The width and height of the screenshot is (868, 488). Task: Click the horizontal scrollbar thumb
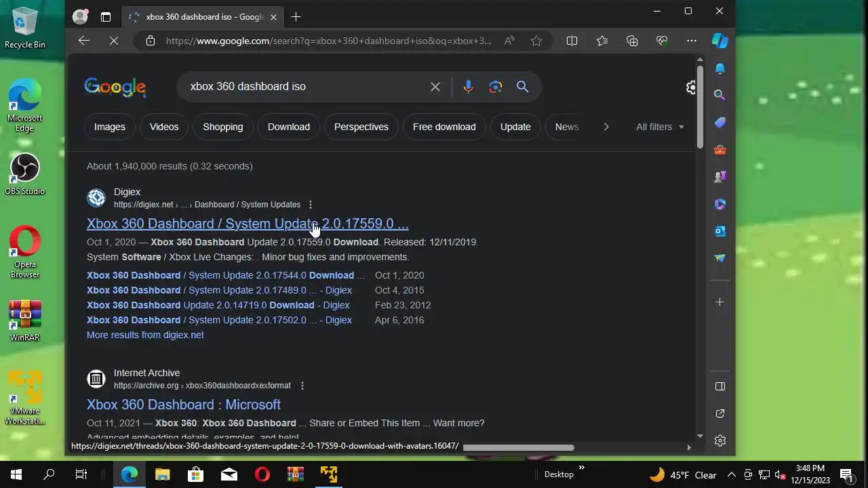(518, 447)
